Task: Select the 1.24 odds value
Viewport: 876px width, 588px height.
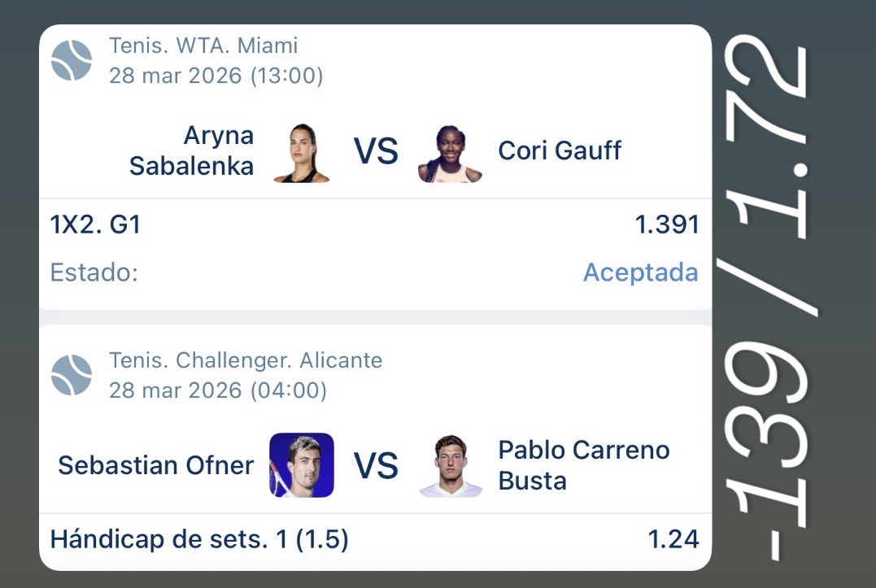Action: [673, 539]
